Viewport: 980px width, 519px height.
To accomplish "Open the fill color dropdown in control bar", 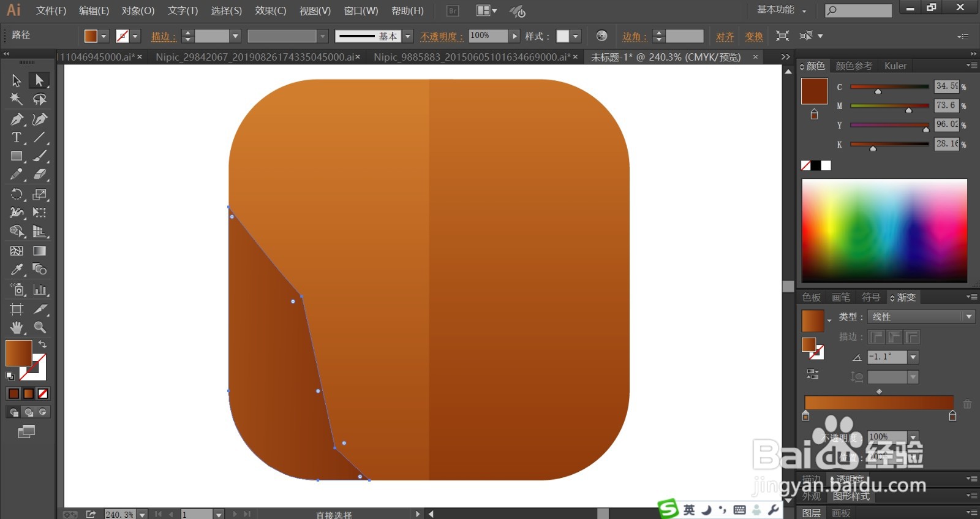I will [x=104, y=36].
